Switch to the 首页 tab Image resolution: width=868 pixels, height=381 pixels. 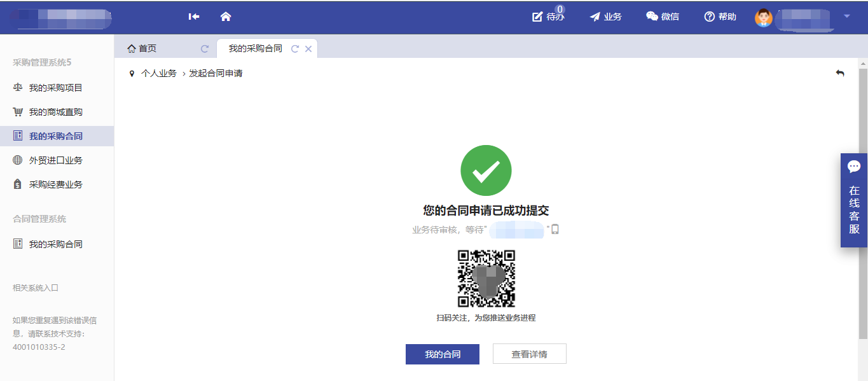click(x=147, y=48)
